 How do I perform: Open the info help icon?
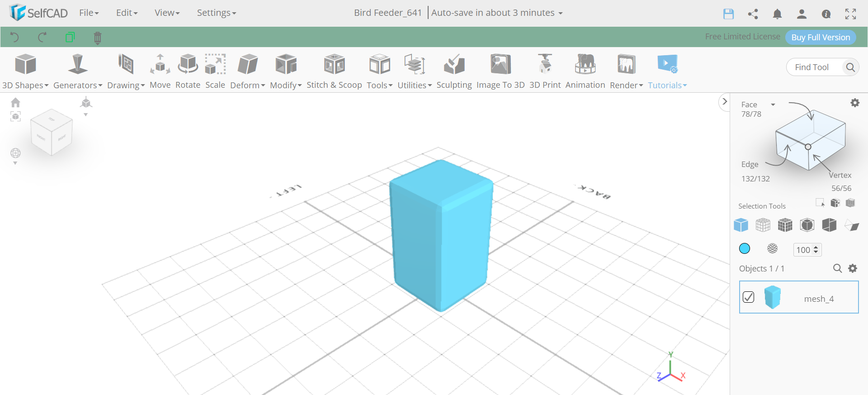point(826,14)
